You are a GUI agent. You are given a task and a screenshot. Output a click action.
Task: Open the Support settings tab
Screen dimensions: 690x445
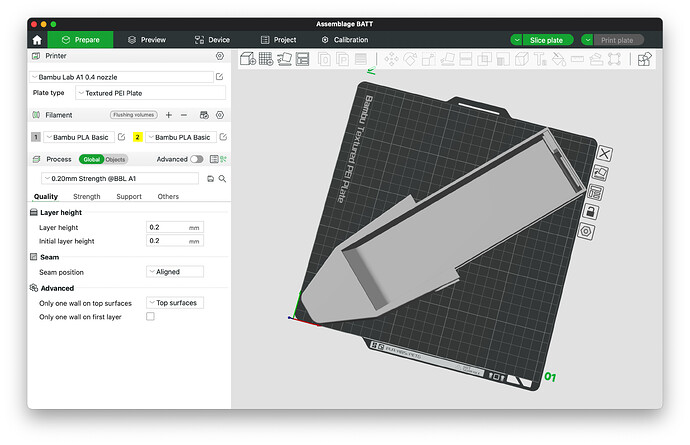(x=129, y=197)
